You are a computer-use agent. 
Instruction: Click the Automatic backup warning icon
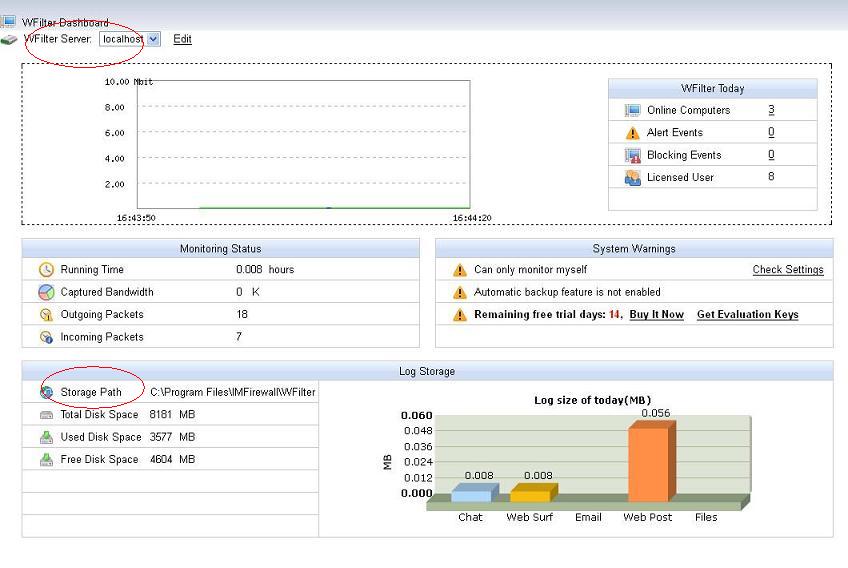pos(460,293)
